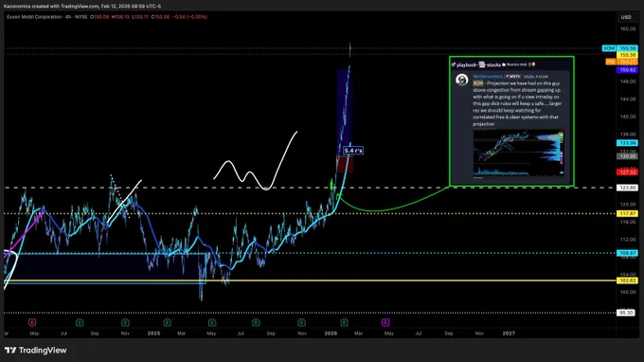Select the 5.4 r's risk-reward label
The width and height of the screenshot is (644, 362).
click(353, 151)
